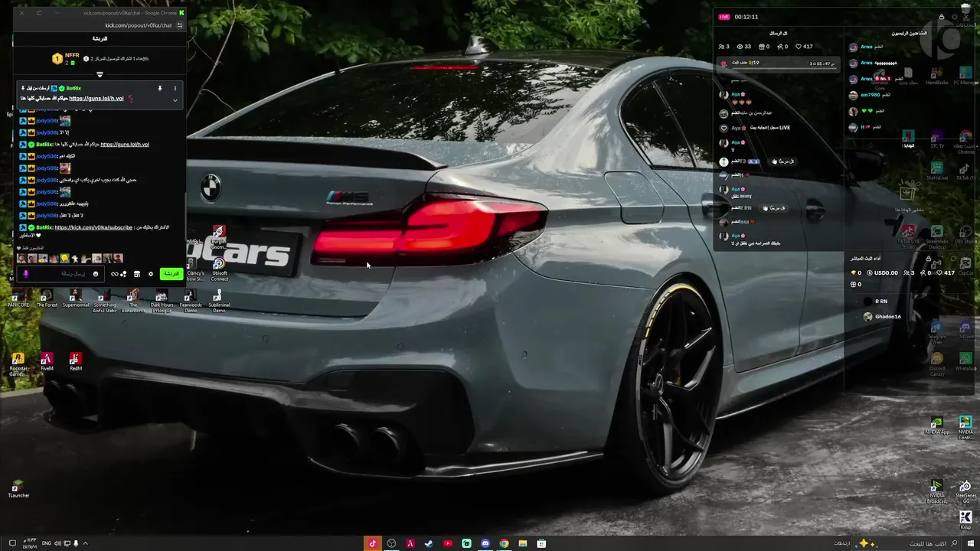980x551 pixels.
Task: Open pinned message three-dot menu
Action: 175,88
